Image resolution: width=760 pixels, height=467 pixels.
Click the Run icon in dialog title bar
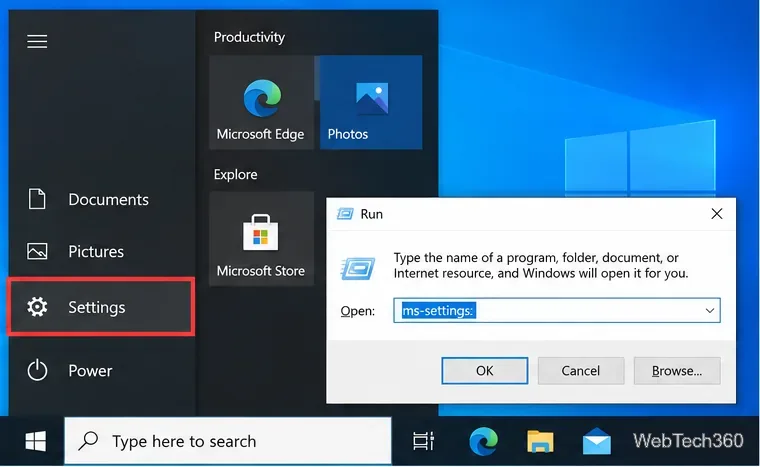click(x=345, y=214)
